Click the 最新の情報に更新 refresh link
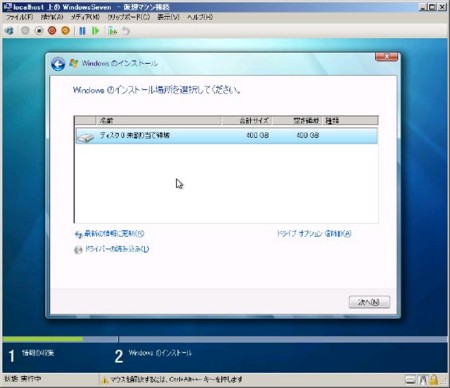Viewport: 450px width, 388px height. click(x=114, y=234)
